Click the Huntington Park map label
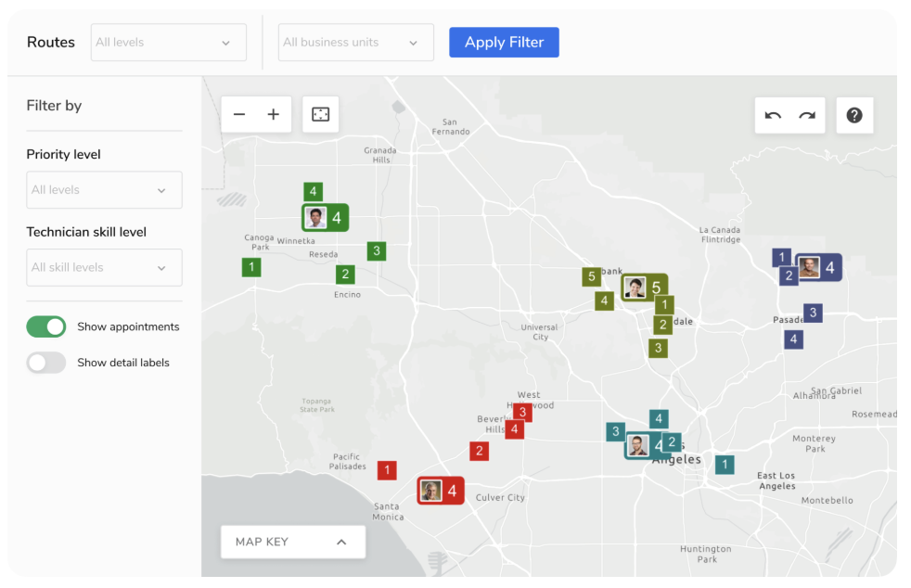 (706, 555)
